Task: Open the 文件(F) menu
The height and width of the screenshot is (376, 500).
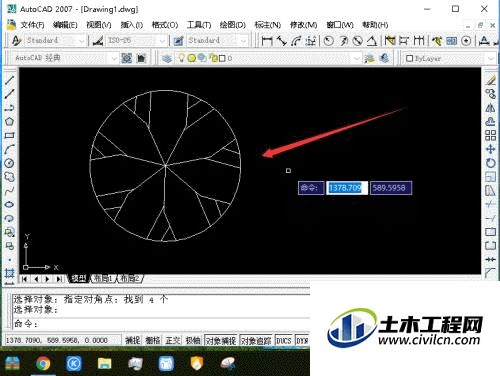Action: 32,25
